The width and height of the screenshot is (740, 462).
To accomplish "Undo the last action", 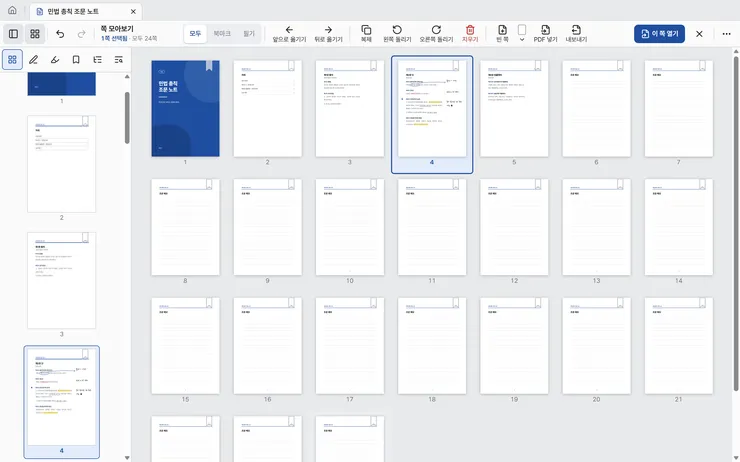I will [x=60, y=34].
